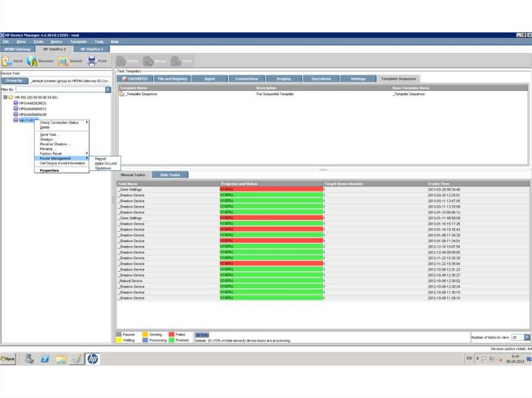Screen dimensions: 532x398
Task: Switch to the HPDM Gateway tab
Action: tap(17, 49)
